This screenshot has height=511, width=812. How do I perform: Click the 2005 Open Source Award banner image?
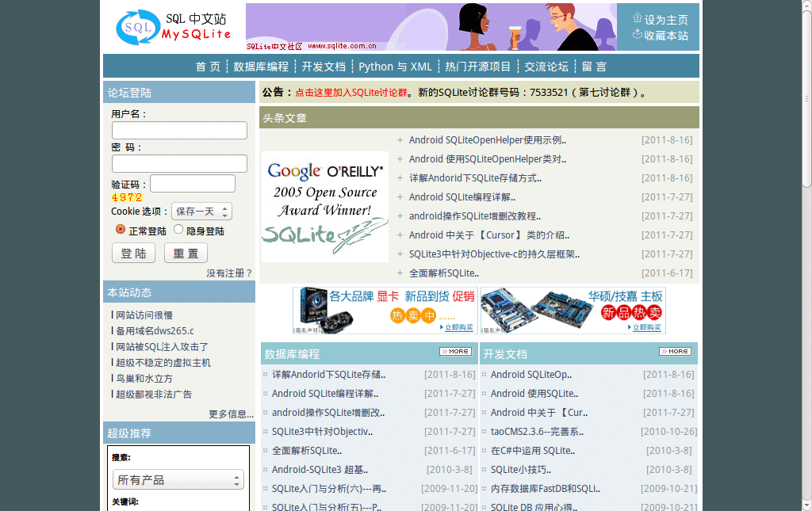[324, 201]
